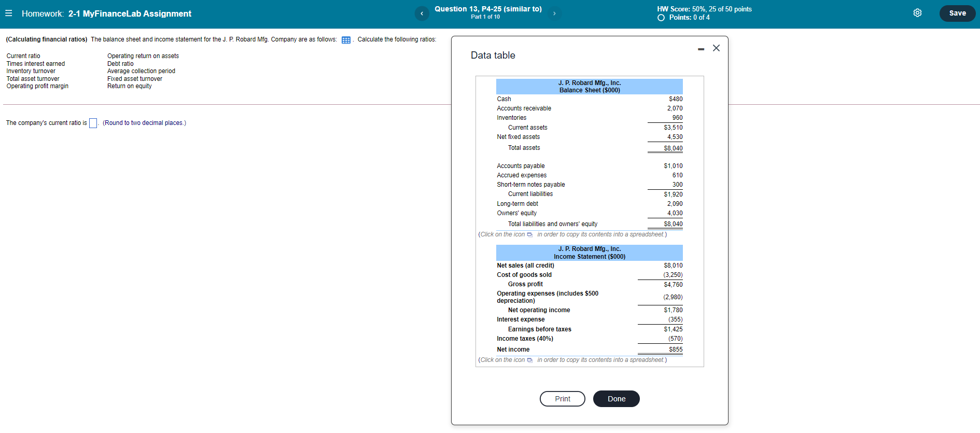The width and height of the screenshot is (980, 433).
Task: Select the Current assets $3,510 value
Action: [x=673, y=128]
